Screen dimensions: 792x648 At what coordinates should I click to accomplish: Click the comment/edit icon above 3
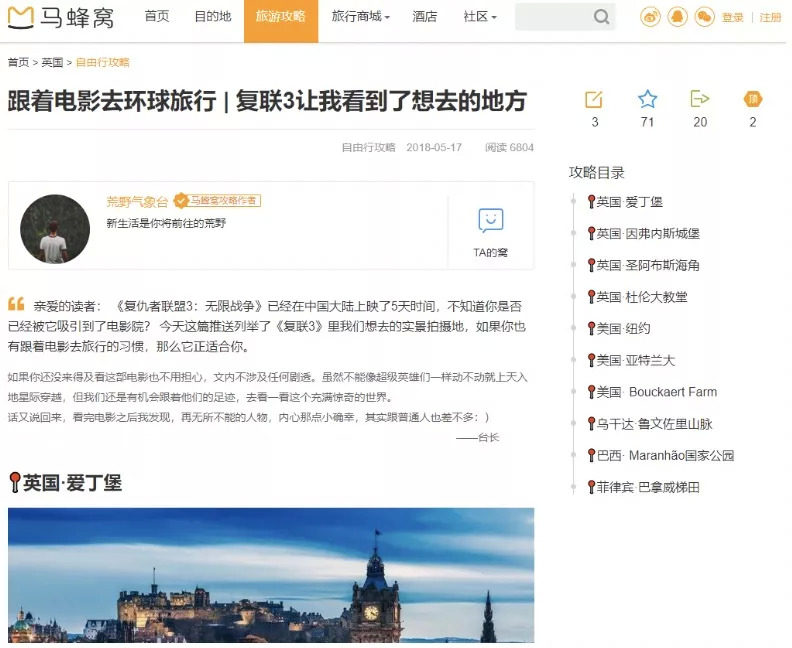[594, 99]
